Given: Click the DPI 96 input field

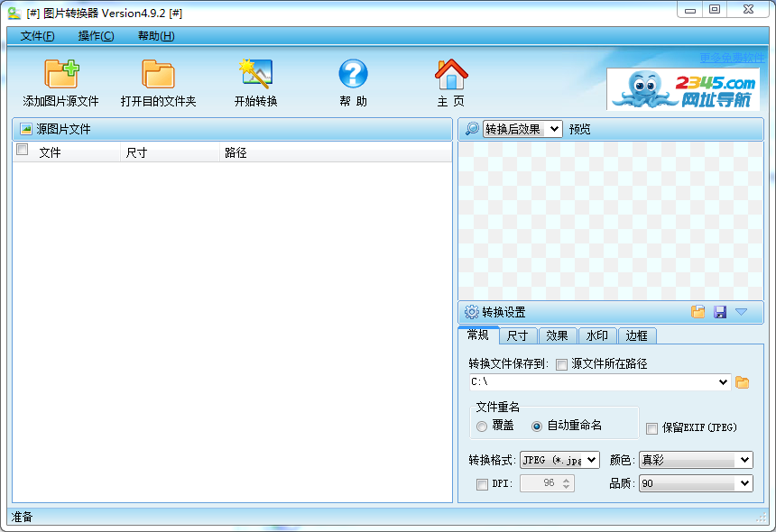Looking at the screenshot, I should 540,483.
